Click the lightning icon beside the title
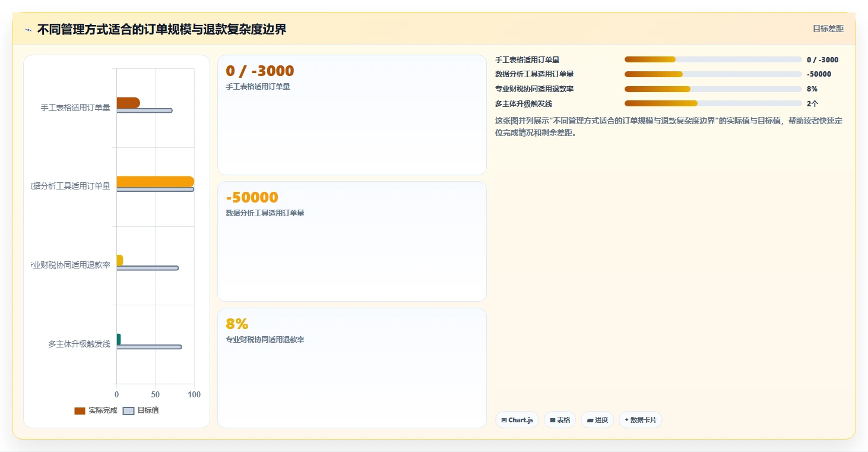 (28, 30)
